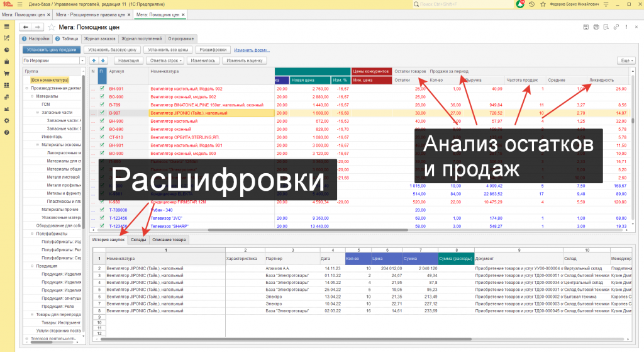Open the chart-with-arrow planning section in sidebar
Image resolution: width=644 pixels, height=352 pixels.
(6, 38)
